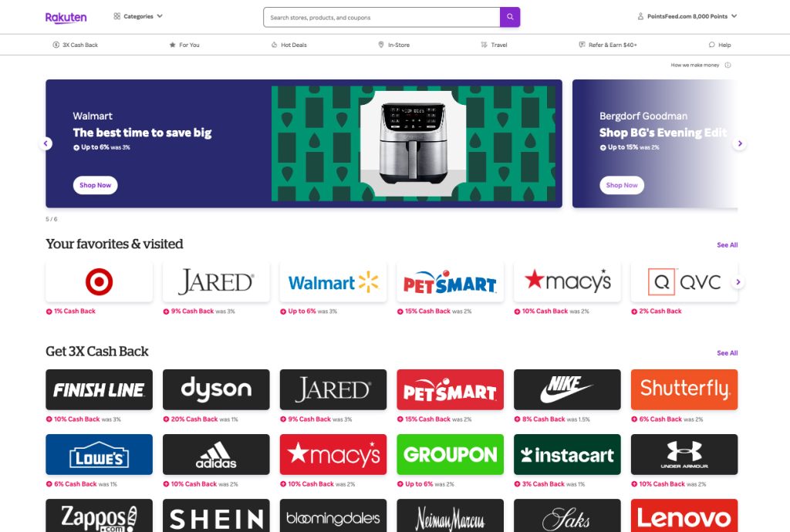790x532 pixels.
Task: Open the Nike store tile
Action: pos(567,389)
